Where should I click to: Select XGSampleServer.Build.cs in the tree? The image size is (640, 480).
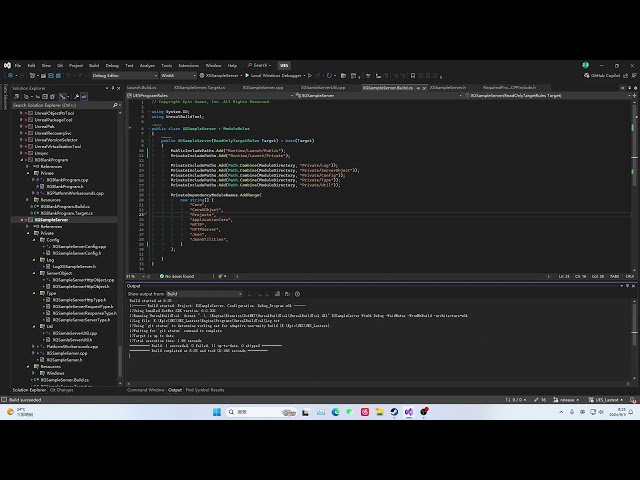[64, 380]
